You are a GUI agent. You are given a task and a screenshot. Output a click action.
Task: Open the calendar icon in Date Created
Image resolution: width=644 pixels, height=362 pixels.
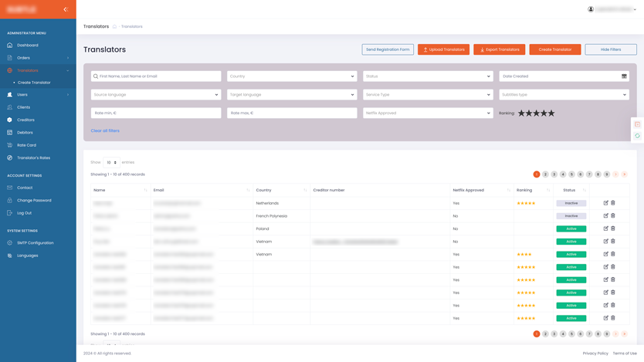tap(624, 76)
